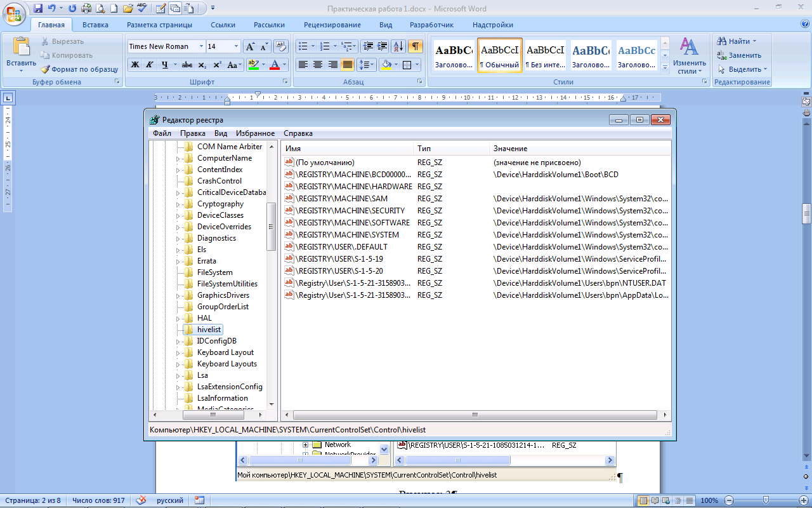The width and height of the screenshot is (812, 508).
Task: Click the Bold (Ж) button
Action: [134, 65]
